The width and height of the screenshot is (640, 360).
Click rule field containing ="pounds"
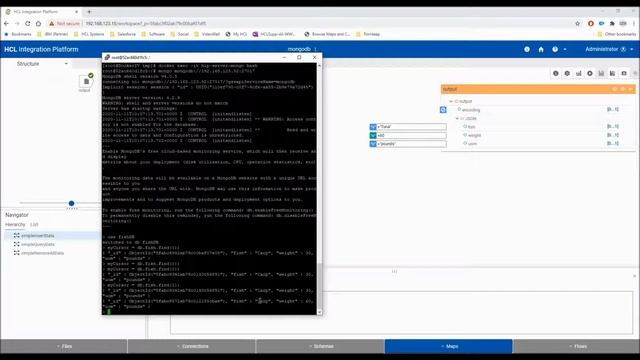pos(411,144)
